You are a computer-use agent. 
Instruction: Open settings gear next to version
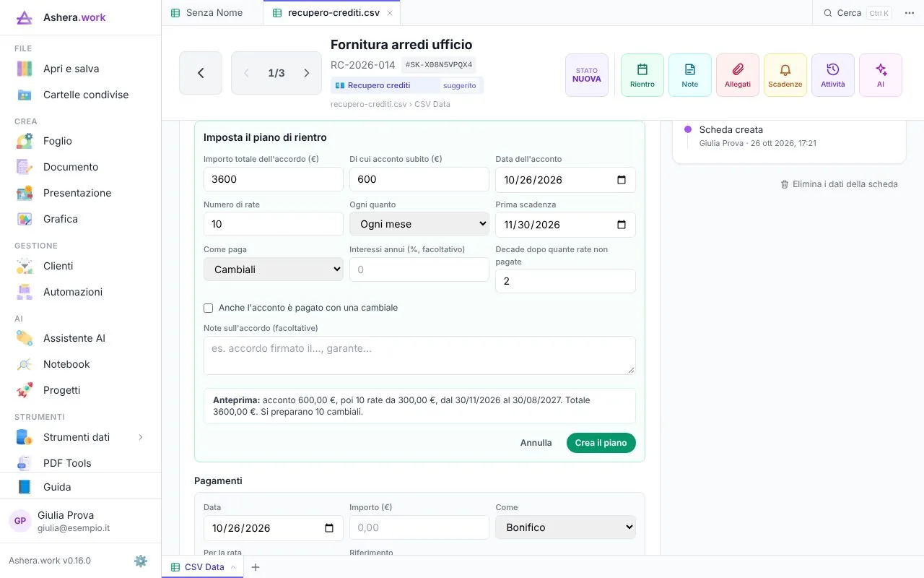[x=141, y=561]
